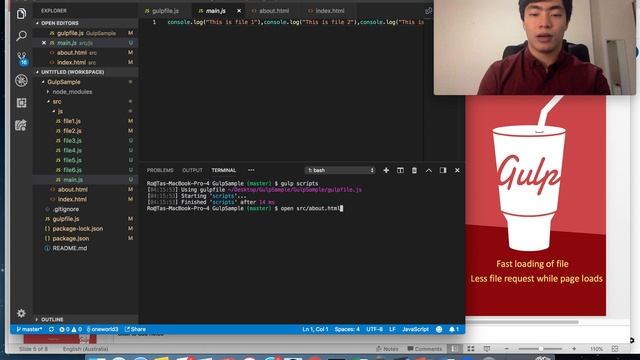This screenshot has height=360, width=640.
Task: Open the Debug view in activity bar
Action: click(21, 80)
